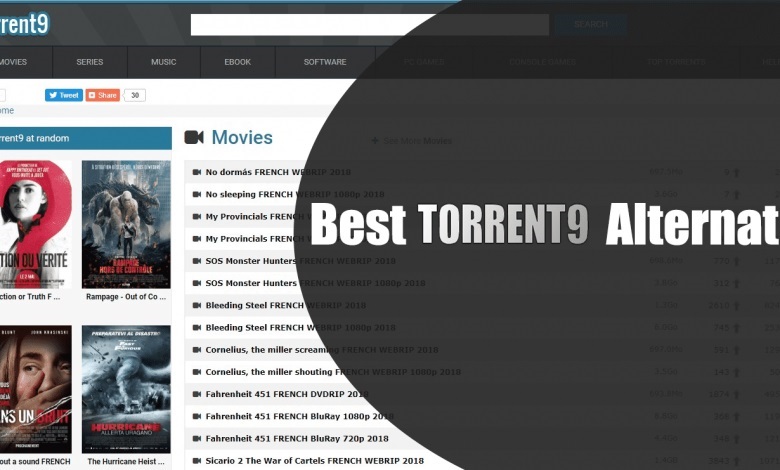Open Sicario 2 The War of Cartels
780x470 pixels.
[314, 461]
